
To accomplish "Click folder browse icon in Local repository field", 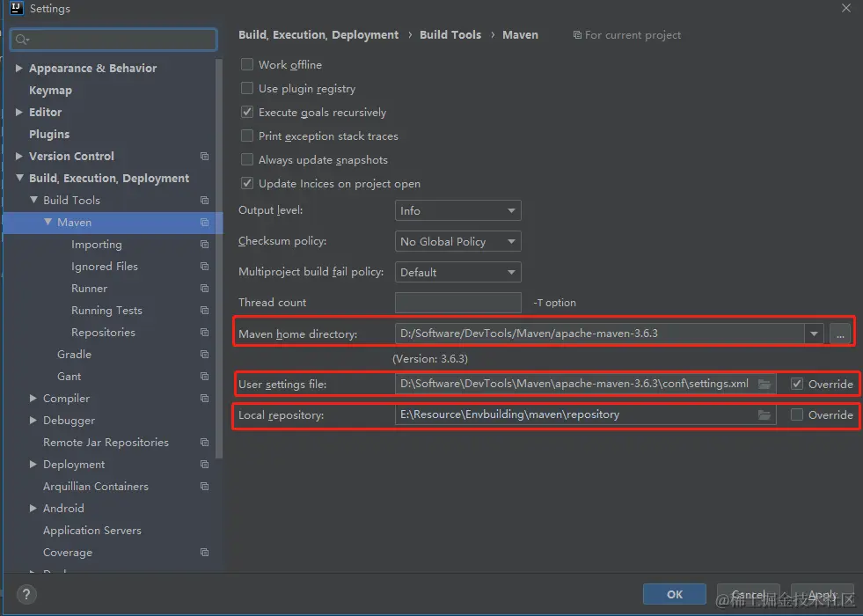I will (764, 415).
